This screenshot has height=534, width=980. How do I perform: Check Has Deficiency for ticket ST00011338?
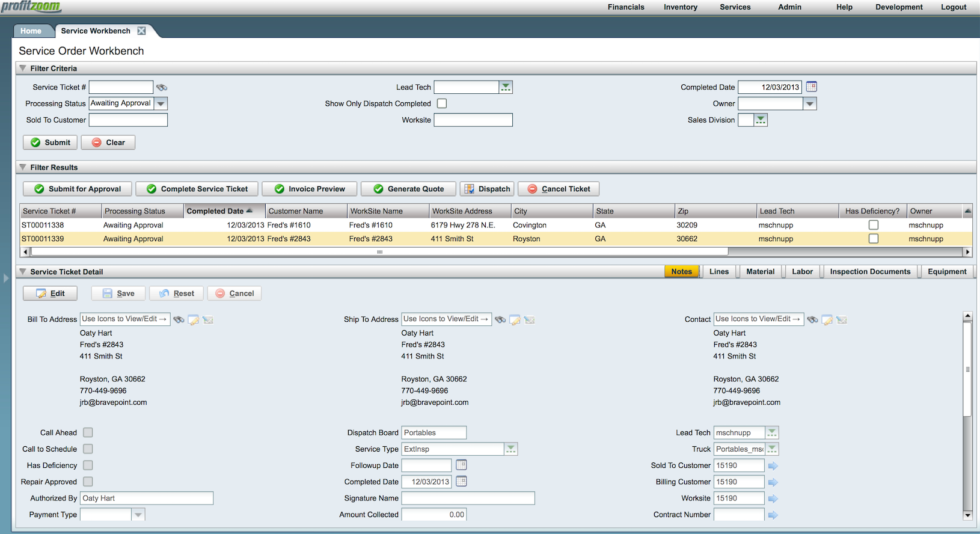(x=874, y=225)
